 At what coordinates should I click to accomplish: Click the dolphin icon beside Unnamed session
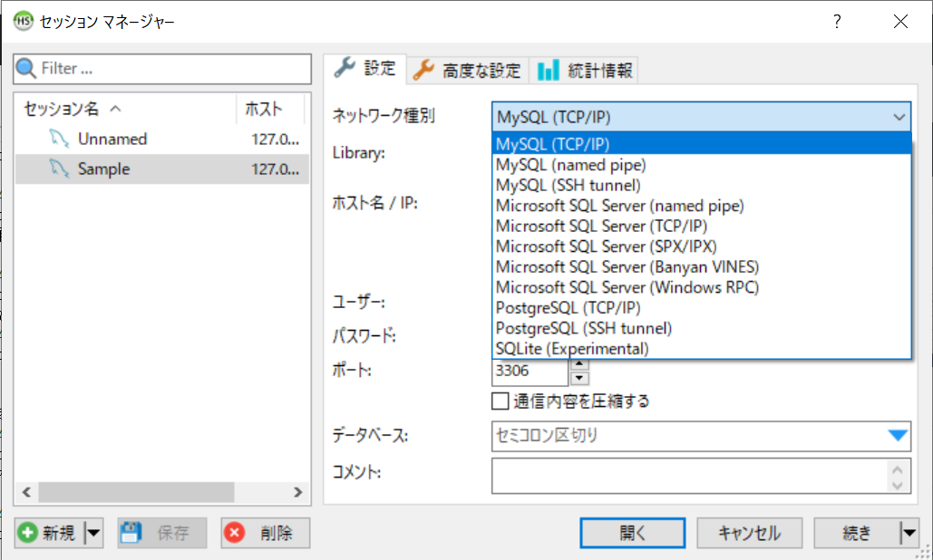point(58,139)
